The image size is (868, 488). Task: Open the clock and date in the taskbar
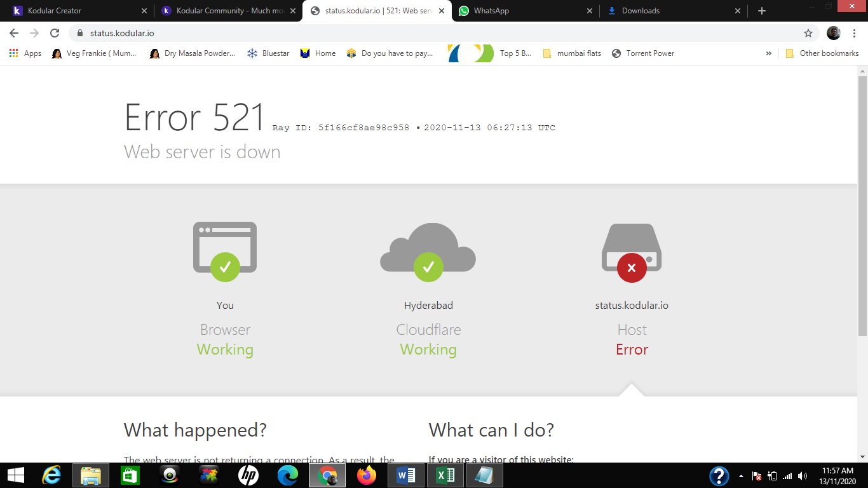838,476
